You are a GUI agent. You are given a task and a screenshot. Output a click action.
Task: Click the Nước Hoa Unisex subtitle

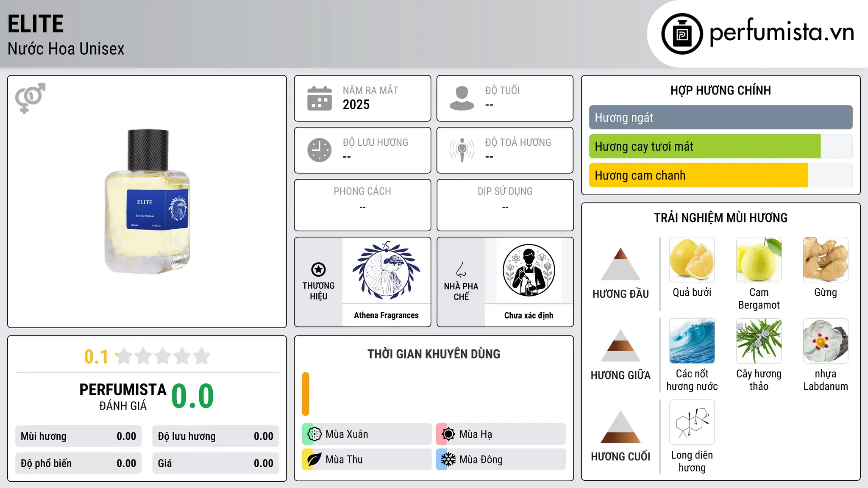pyautogui.click(x=66, y=49)
